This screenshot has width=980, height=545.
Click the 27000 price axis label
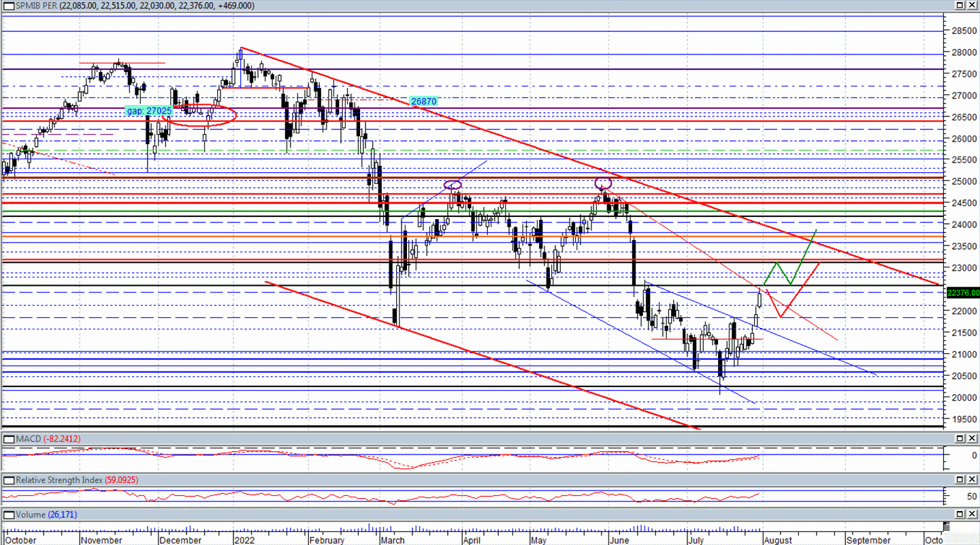(x=963, y=96)
